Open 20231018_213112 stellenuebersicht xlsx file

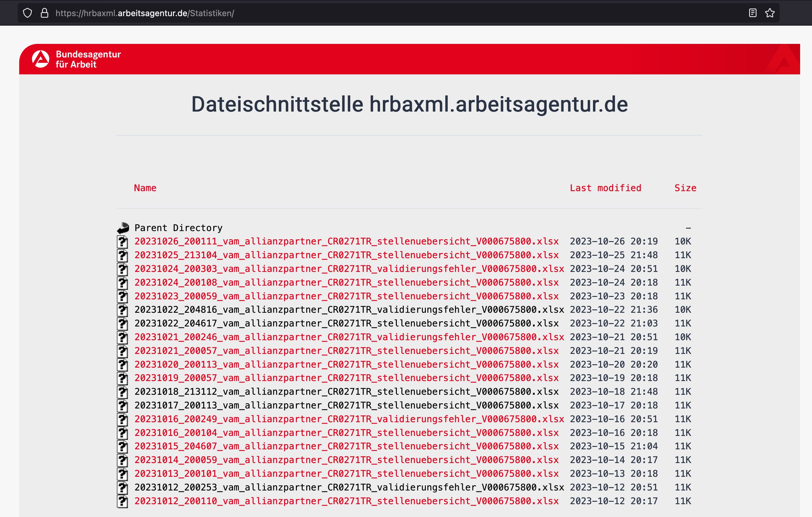346,392
